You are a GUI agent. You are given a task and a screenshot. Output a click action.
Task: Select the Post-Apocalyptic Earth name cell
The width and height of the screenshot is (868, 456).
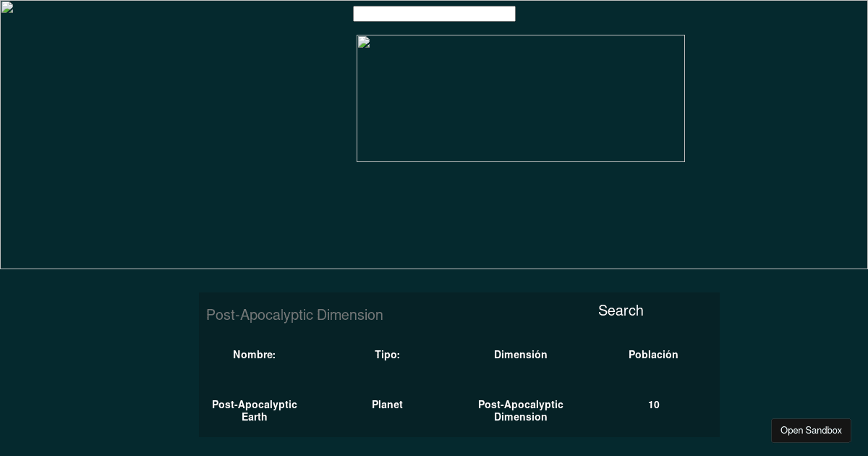[255, 411]
